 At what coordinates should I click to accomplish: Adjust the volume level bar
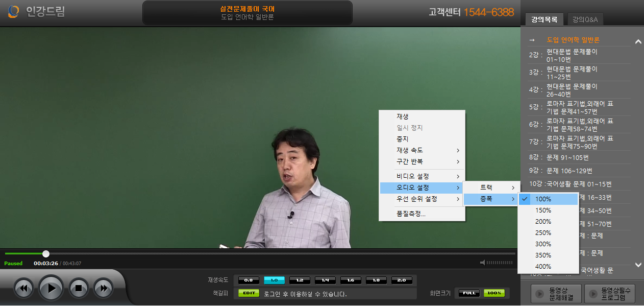pyautogui.click(x=500, y=263)
